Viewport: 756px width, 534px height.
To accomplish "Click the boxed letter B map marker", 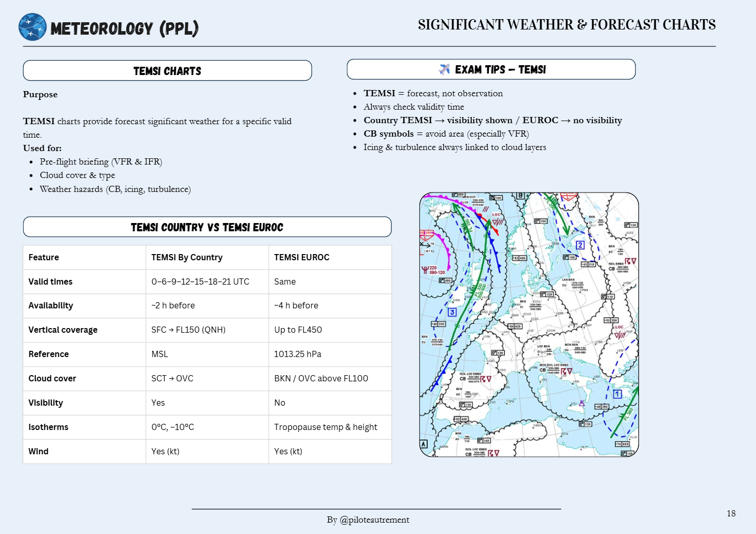I will pos(520,196).
